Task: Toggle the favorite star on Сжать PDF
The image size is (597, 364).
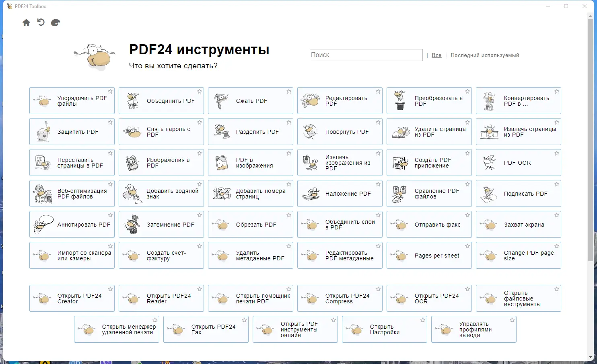Action: (288, 91)
